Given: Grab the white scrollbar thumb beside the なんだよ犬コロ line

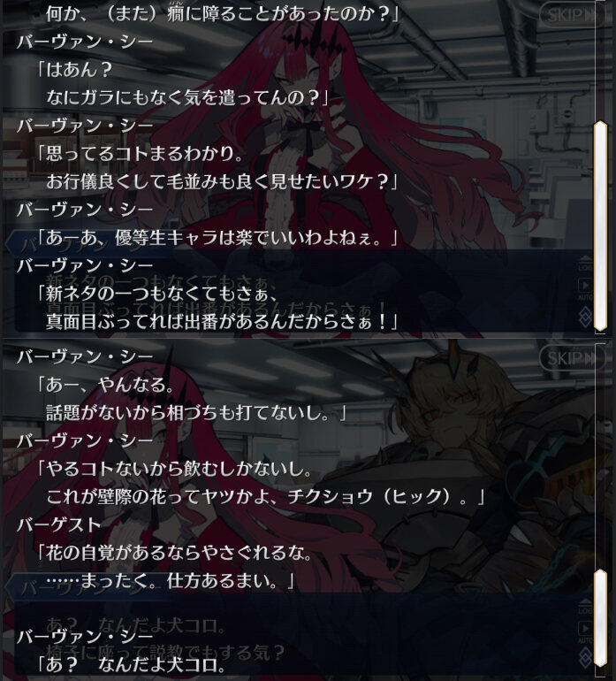Looking at the screenshot, I should tap(600, 618).
